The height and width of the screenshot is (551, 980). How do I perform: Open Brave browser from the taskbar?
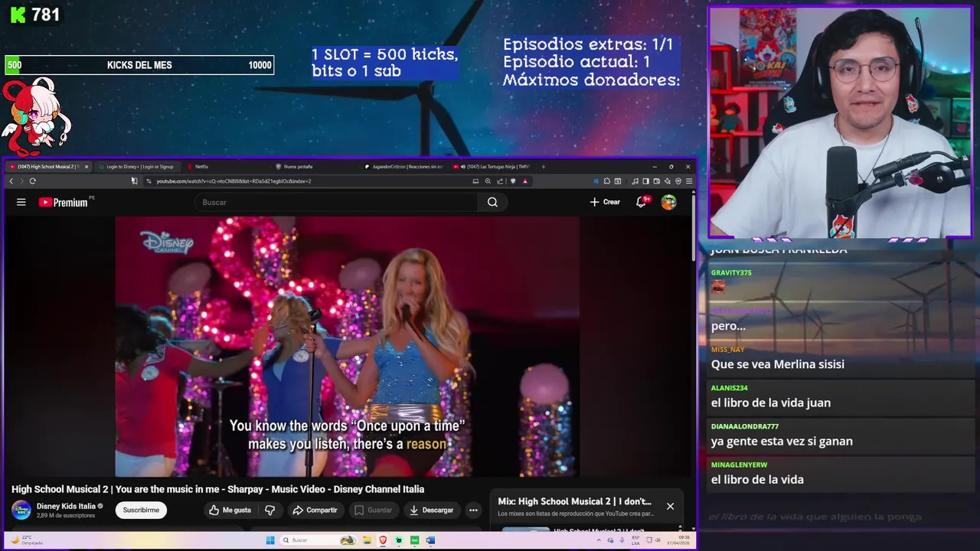383,540
